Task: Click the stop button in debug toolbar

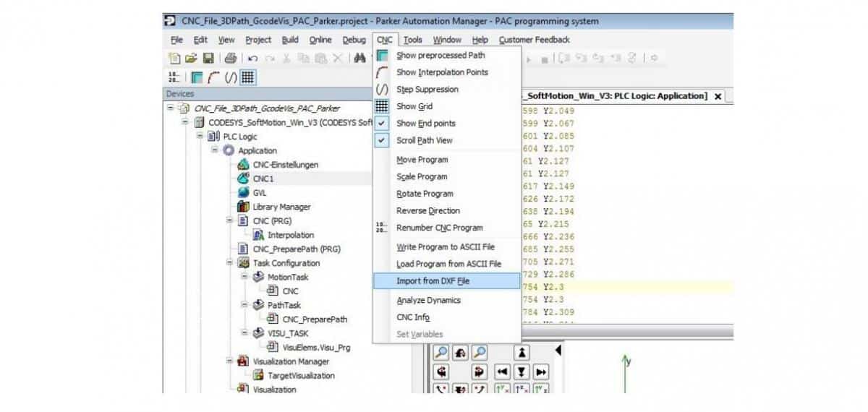Action: tap(545, 59)
